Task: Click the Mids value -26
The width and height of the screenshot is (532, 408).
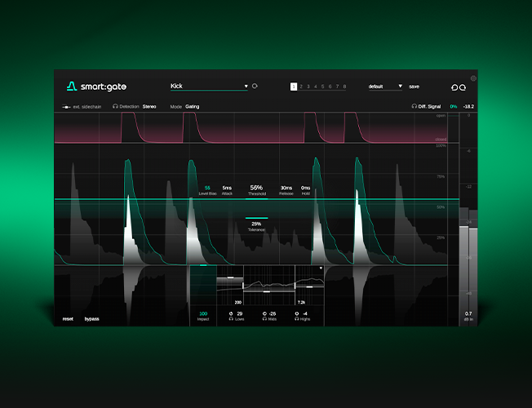Action: (x=272, y=313)
